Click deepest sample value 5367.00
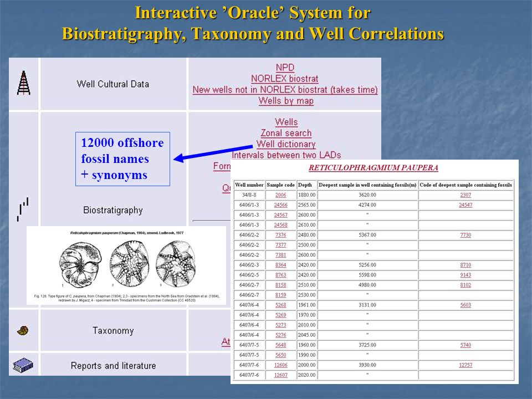This screenshot has height=399, width=532. point(367,235)
